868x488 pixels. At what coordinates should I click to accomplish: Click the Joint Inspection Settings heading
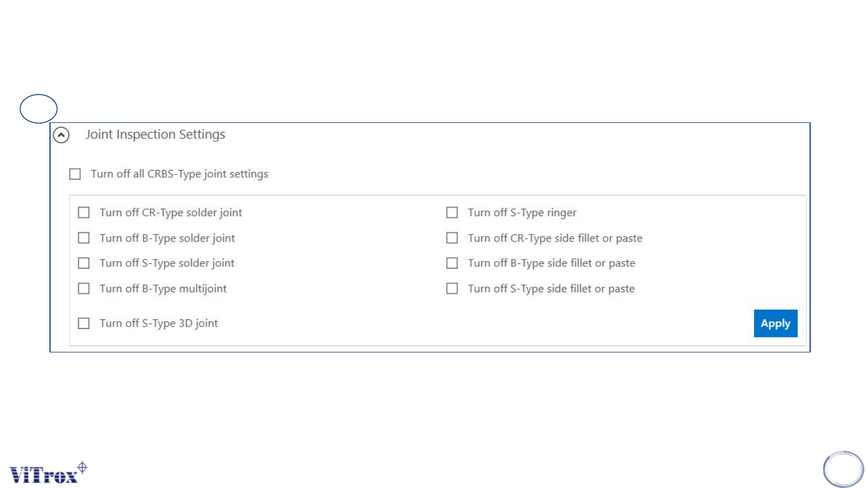pos(156,134)
